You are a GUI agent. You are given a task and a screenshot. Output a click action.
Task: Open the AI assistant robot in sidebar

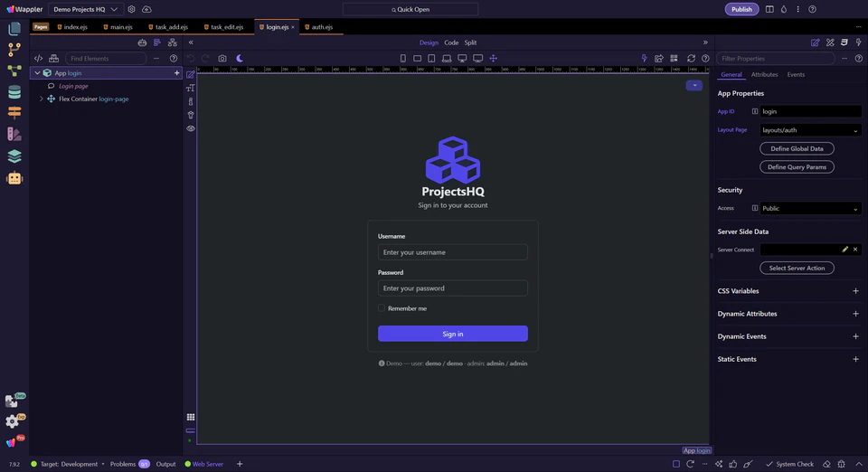pyautogui.click(x=14, y=178)
